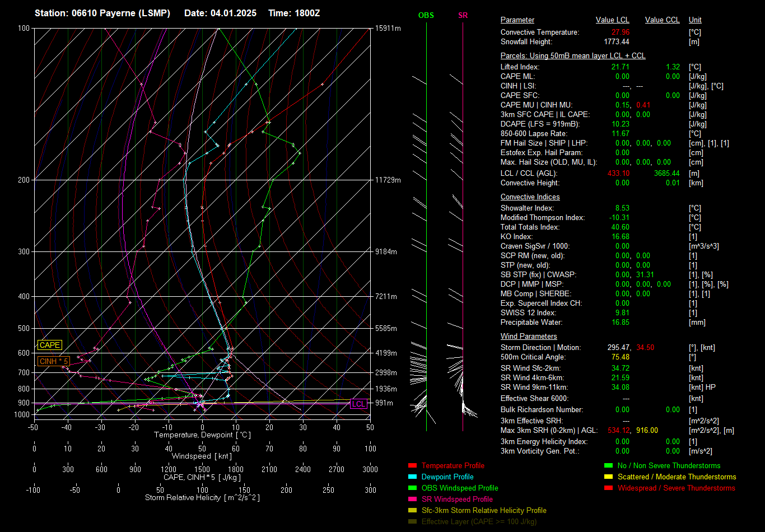This screenshot has height=532, width=765.
Task: Click the 500m Critical Angle value 75.48
Action: [x=621, y=357]
